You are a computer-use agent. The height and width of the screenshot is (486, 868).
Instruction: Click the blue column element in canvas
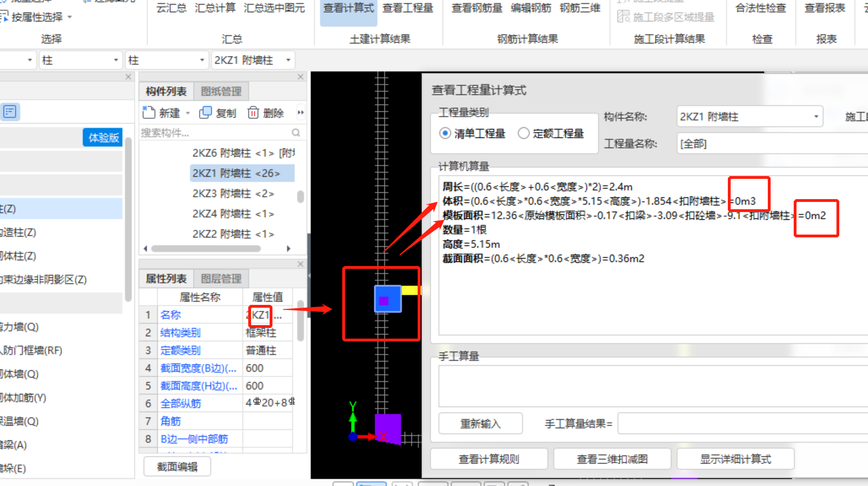coord(388,299)
